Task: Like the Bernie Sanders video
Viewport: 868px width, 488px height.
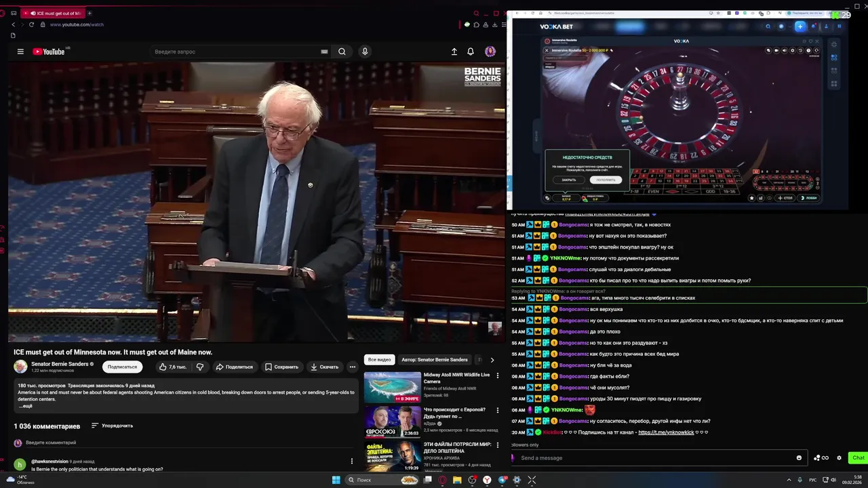Action: [x=173, y=367]
